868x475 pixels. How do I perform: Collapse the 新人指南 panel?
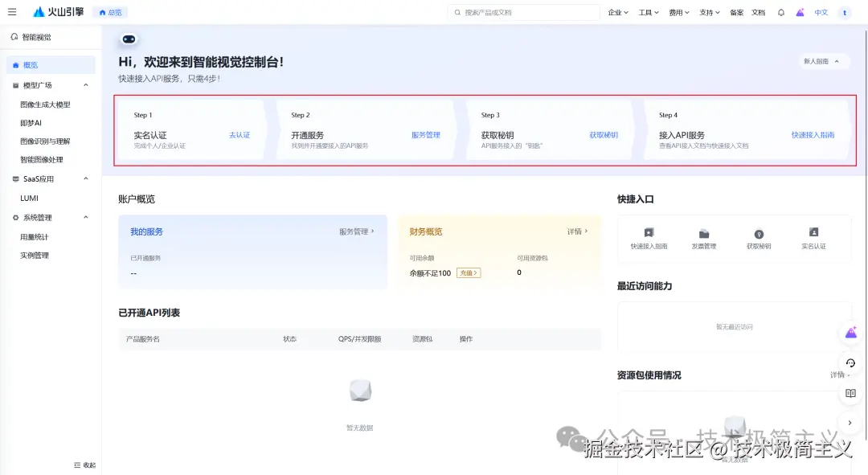click(822, 61)
